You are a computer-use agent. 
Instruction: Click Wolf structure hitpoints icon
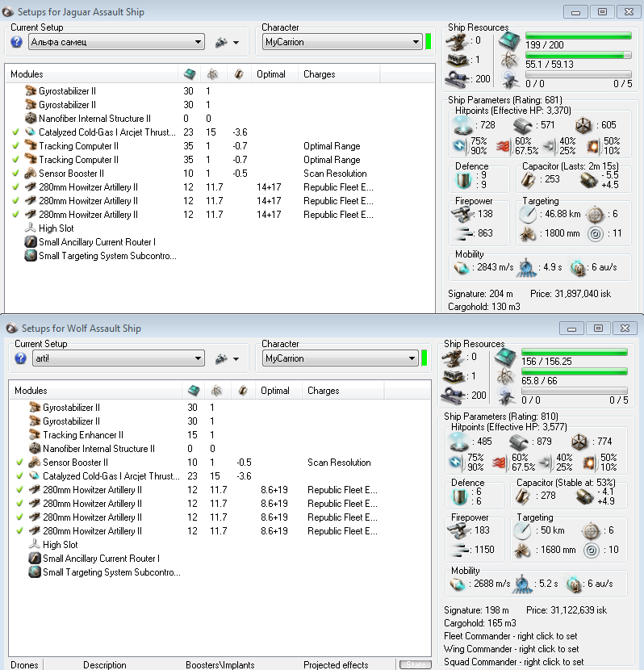pos(579,442)
